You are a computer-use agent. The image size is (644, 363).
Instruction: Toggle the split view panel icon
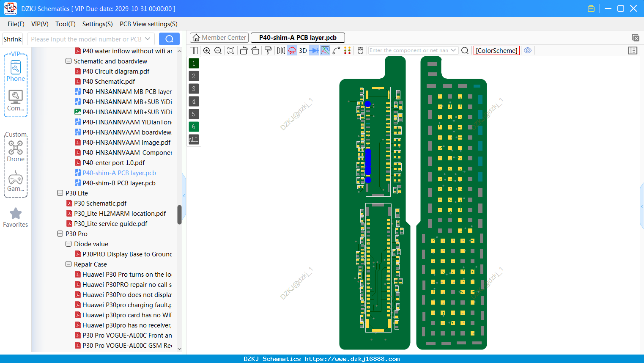(x=194, y=51)
